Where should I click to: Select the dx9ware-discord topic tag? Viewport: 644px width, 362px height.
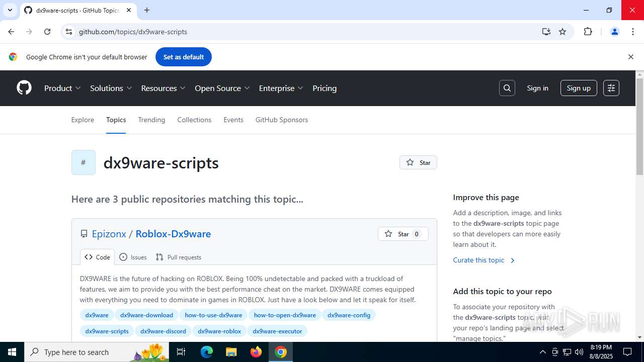point(163,331)
